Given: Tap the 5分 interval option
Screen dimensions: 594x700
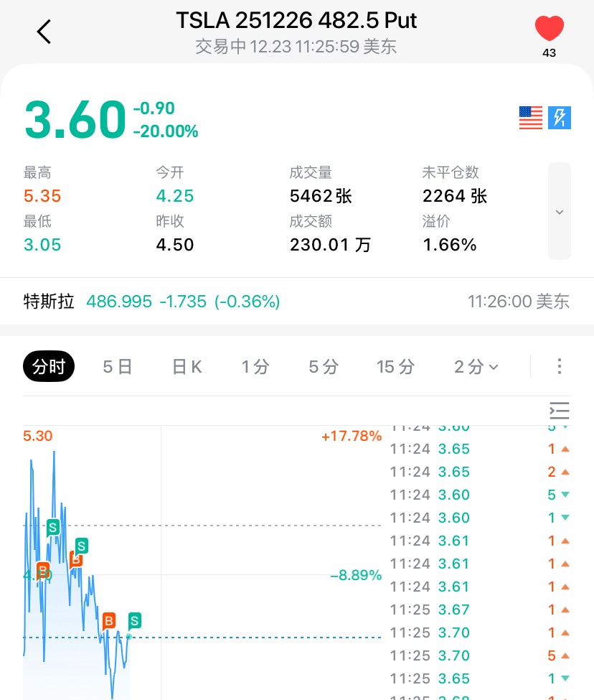Looking at the screenshot, I should [x=324, y=367].
